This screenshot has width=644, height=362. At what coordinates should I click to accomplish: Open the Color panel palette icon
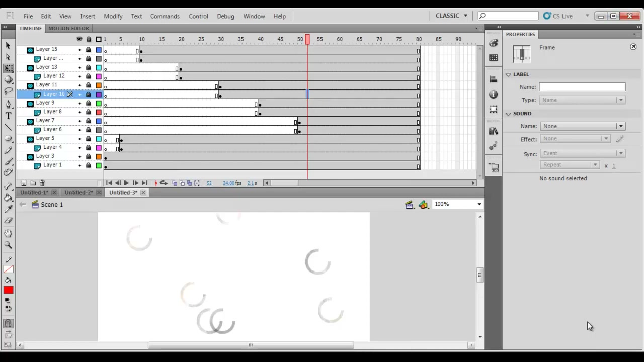[x=494, y=44]
